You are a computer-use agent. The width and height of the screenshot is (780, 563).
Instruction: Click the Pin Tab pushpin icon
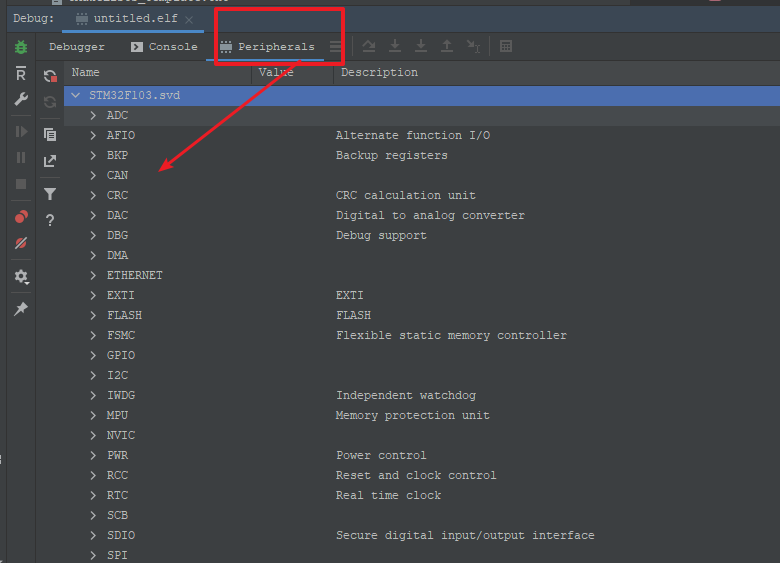click(21, 309)
